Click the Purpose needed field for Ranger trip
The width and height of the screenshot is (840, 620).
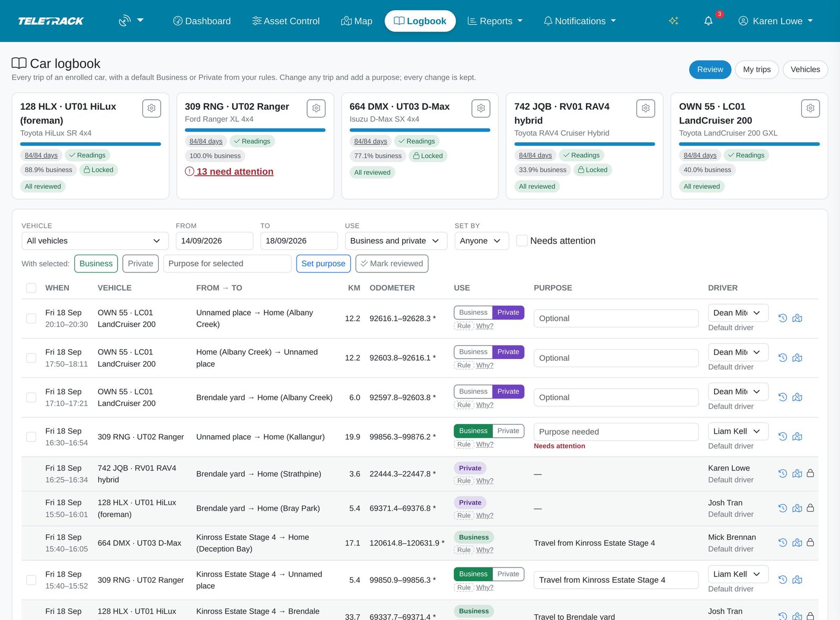(616, 432)
